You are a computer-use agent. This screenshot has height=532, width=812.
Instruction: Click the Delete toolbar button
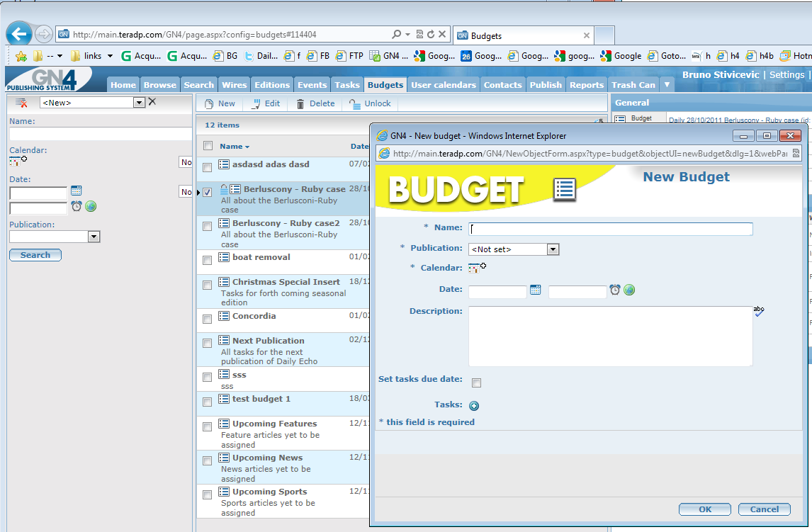tap(315, 103)
